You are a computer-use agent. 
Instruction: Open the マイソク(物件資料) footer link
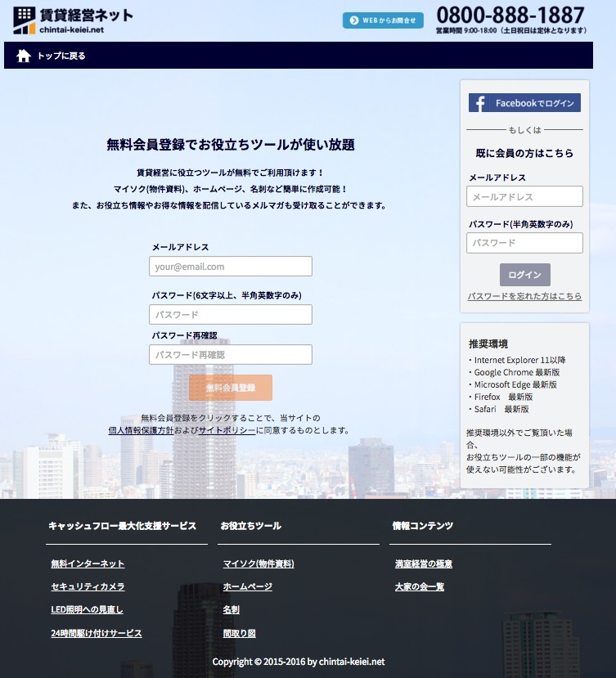click(x=259, y=564)
